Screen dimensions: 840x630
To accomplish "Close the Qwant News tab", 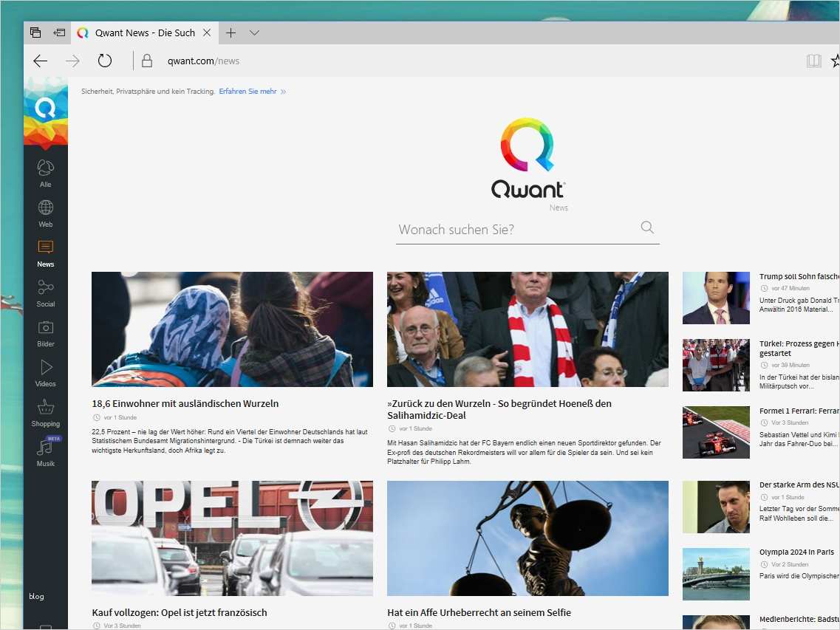I will 207,32.
